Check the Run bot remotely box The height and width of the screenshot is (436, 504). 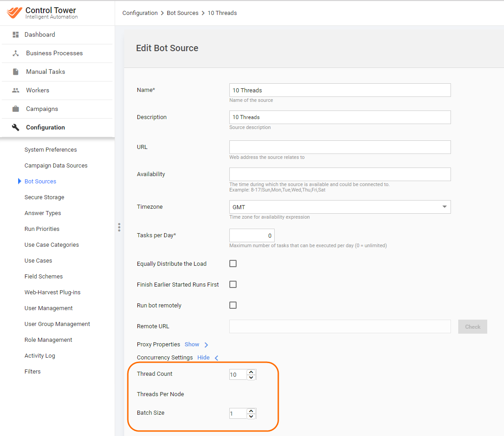point(233,305)
